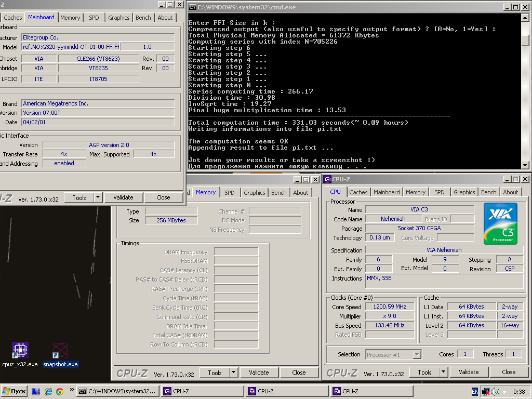Switch to Bench tab in CPU window
Screen dimensions: 532x399
[x=488, y=192]
